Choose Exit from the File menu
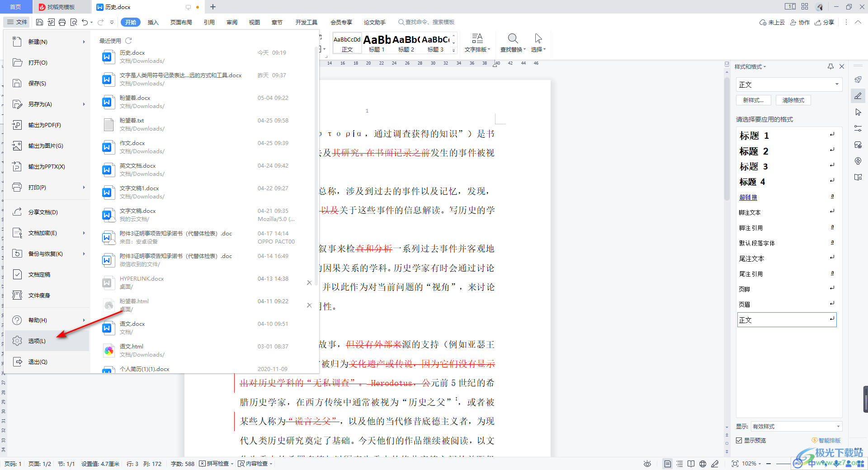The width and height of the screenshot is (868, 470). 47,362
